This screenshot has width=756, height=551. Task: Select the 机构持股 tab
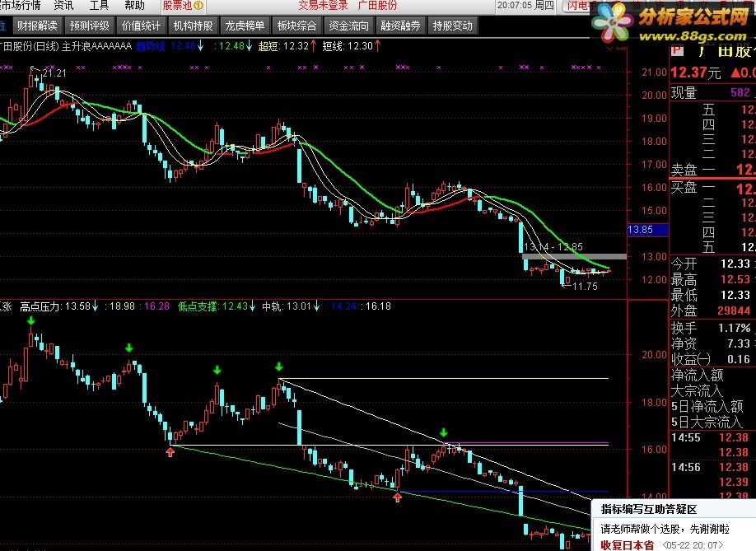[193, 26]
